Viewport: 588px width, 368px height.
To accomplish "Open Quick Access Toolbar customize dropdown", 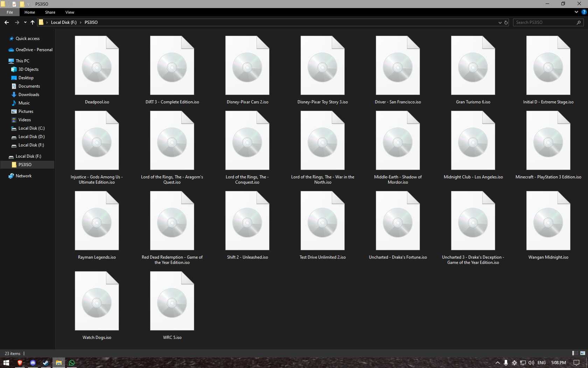I will tap(29, 4).
